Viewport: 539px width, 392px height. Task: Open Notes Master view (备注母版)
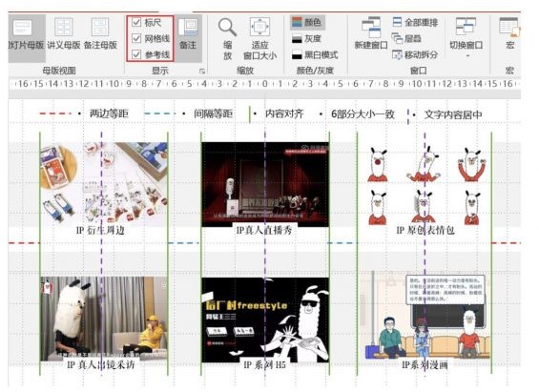pyautogui.click(x=100, y=34)
